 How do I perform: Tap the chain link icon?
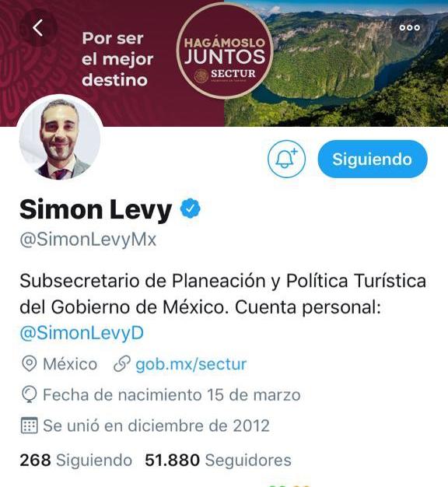[x=121, y=364]
